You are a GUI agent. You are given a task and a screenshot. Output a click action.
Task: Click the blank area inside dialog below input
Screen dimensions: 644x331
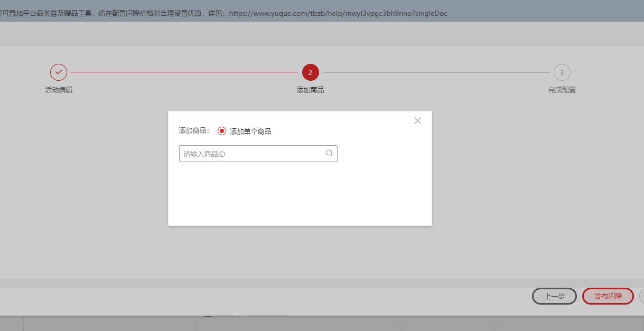pyautogui.click(x=300, y=195)
